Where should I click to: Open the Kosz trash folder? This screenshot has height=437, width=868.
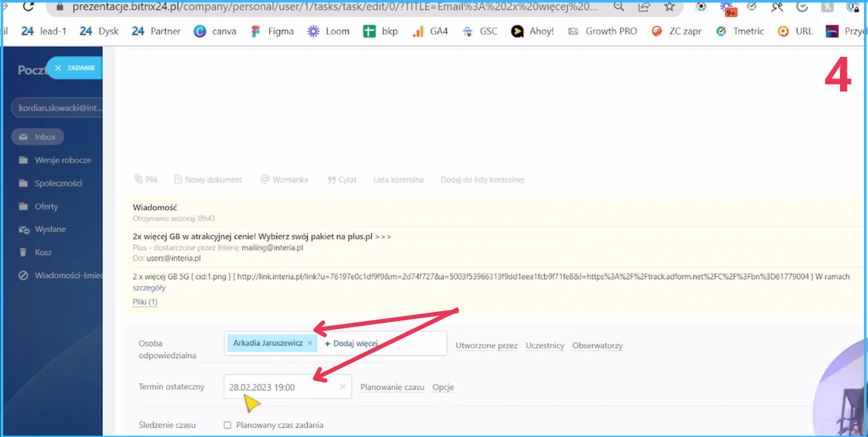pos(43,252)
